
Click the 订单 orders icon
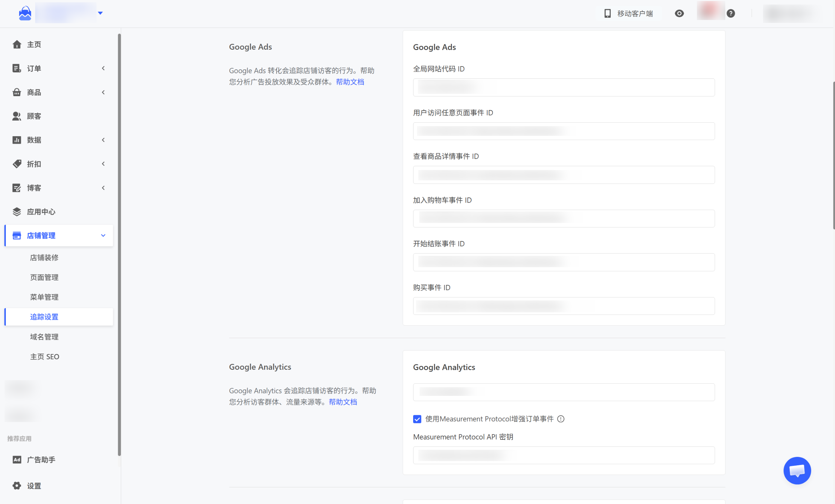[x=17, y=68]
